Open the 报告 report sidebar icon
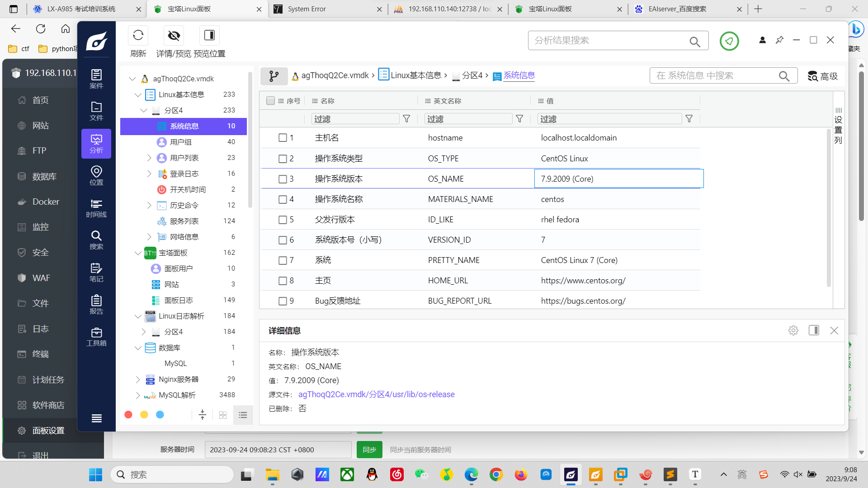868x488 pixels. pos(96,304)
